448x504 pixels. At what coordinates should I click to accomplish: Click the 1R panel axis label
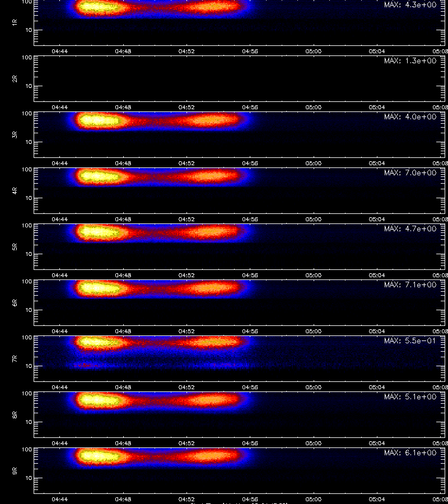click(x=15, y=22)
